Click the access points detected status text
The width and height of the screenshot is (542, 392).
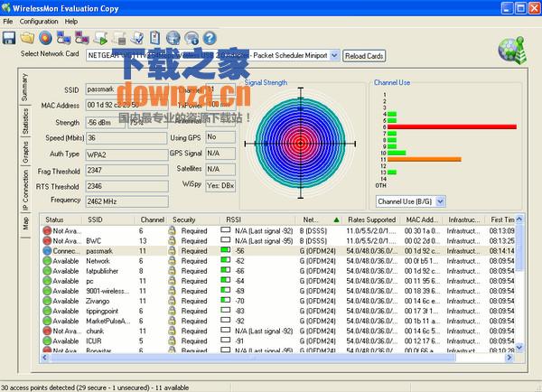pos(95,387)
